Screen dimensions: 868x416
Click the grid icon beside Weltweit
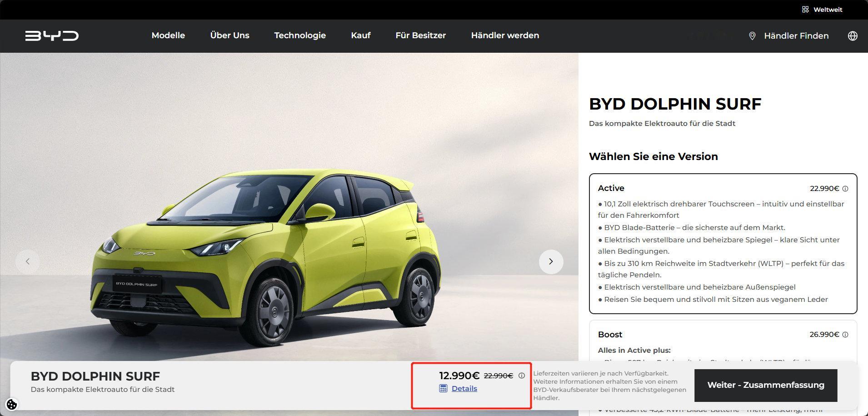coord(805,10)
